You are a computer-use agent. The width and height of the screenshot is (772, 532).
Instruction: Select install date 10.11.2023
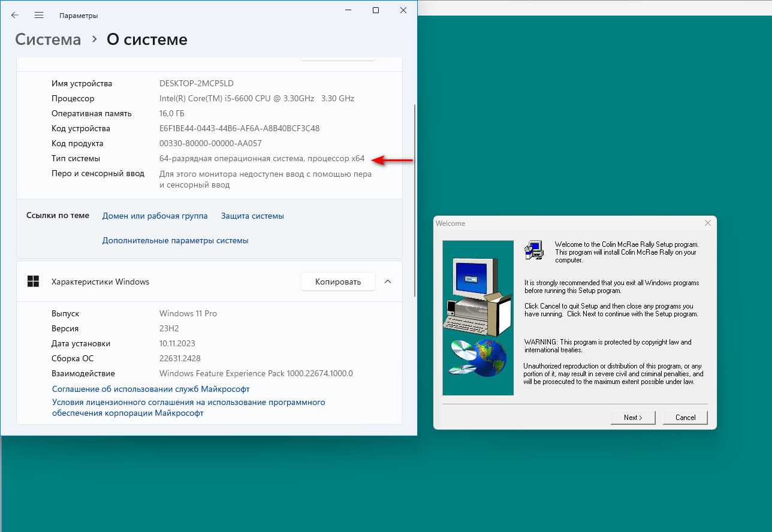click(x=177, y=343)
